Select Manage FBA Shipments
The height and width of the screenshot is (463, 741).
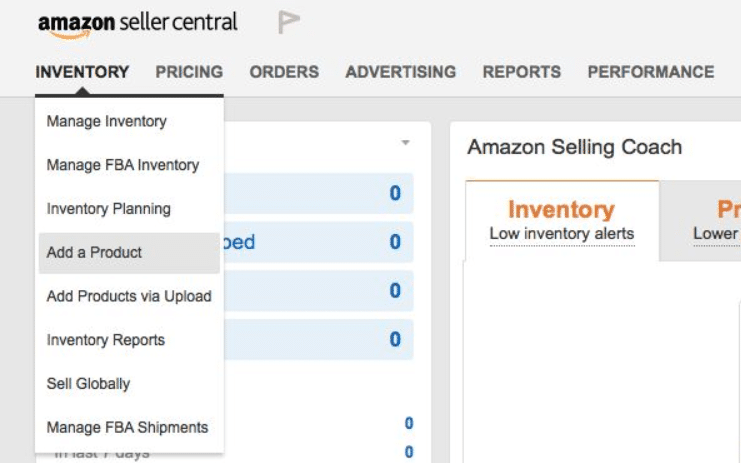tap(129, 428)
